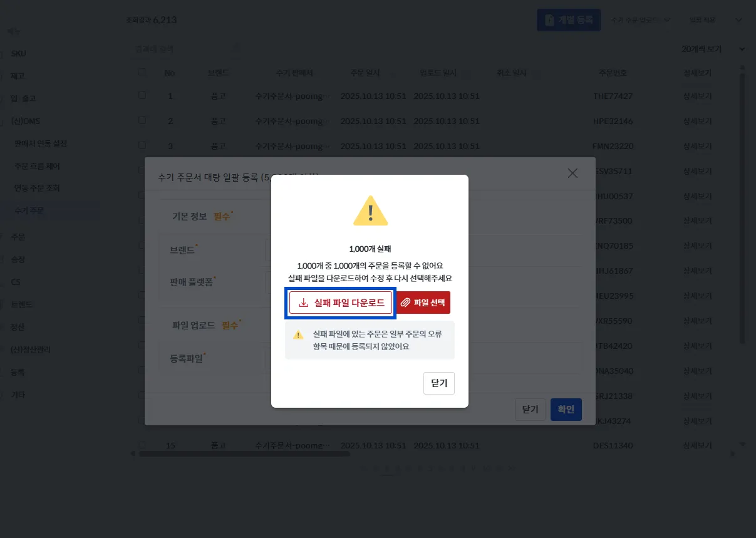Open the 20개씩 보기 page size dropdown

[x=713, y=49]
